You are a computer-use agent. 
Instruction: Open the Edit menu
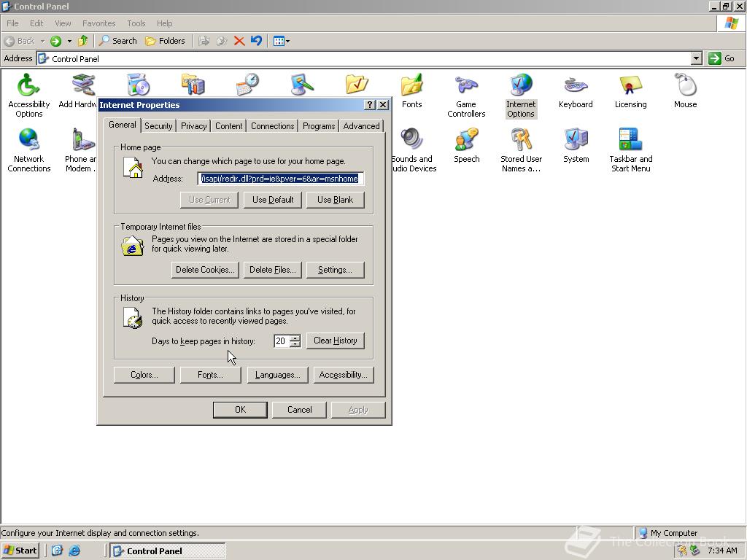(36, 23)
